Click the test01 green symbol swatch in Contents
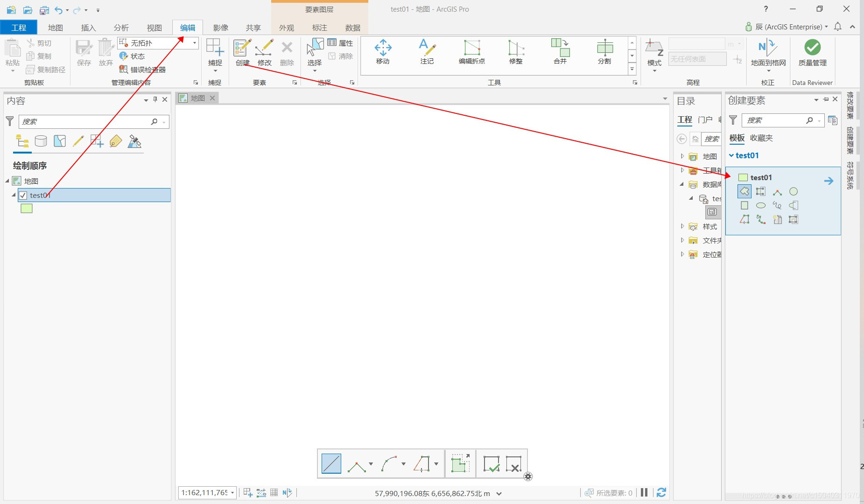The height and width of the screenshot is (504, 864). coord(27,209)
